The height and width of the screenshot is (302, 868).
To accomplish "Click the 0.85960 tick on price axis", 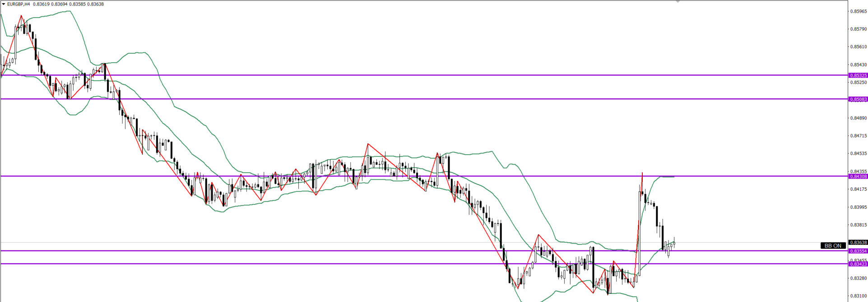I will coord(858,11).
